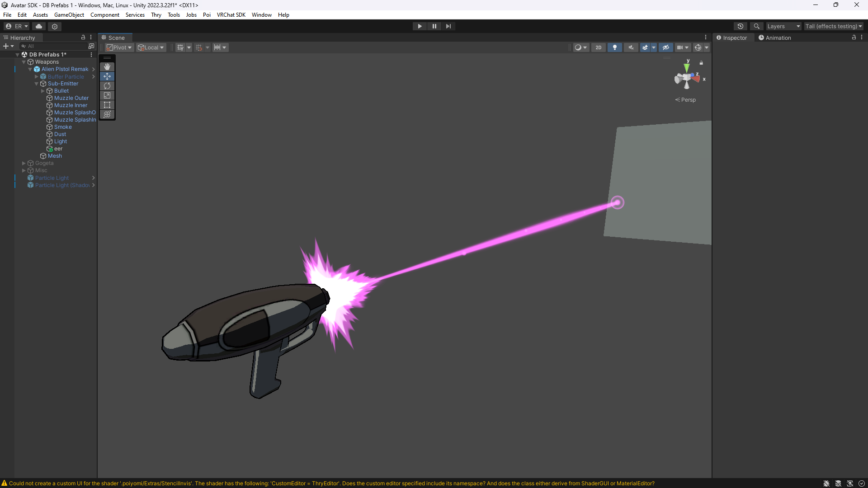
Task: Open the Undo History icon
Action: (x=740, y=26)
